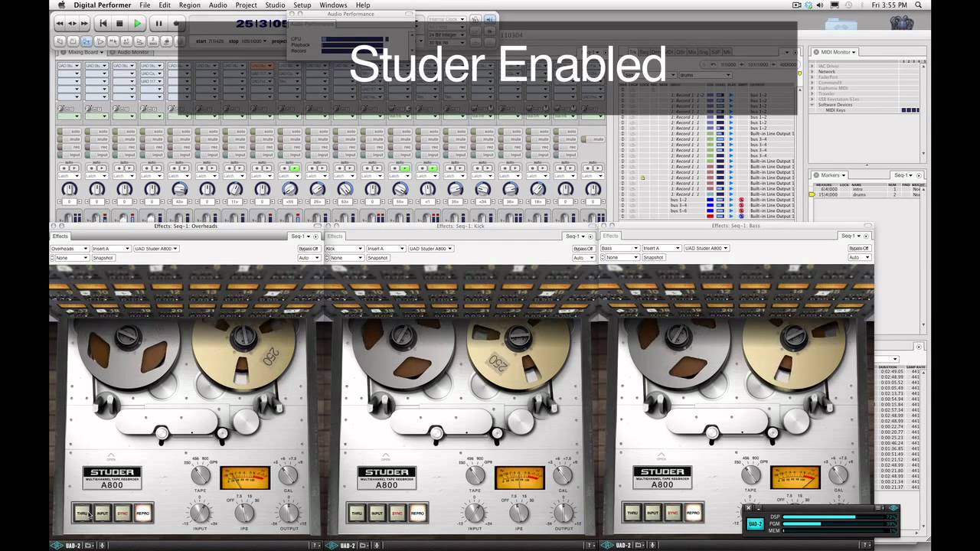Image resolution: width=980 pixels, height=551 pixels.
Task: Click the OPEN arrow on Overheads Studer
Action: coord(111,457)
